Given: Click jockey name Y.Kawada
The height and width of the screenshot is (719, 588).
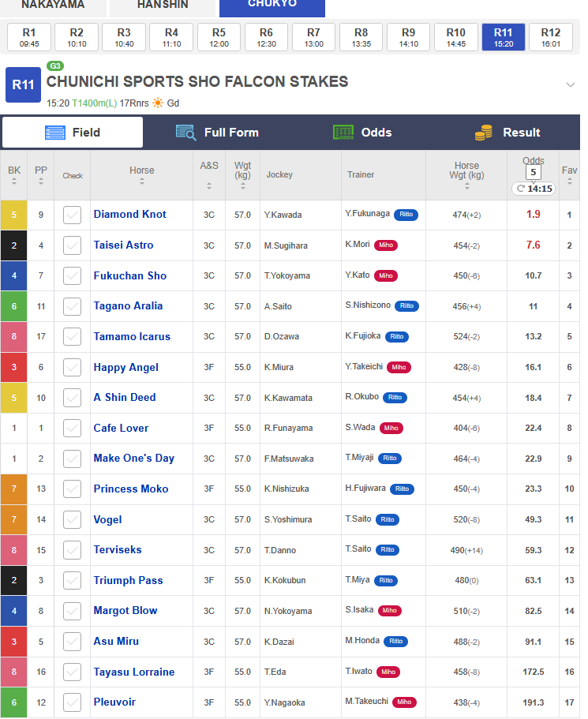Looking at the screenshot, I should tap(283, 215).
